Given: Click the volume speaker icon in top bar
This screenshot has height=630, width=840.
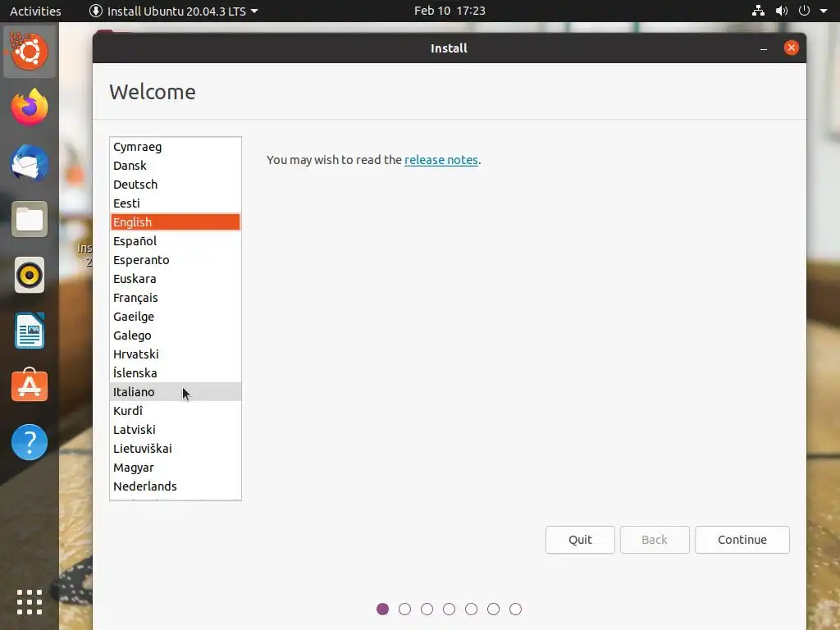Looking at the screenshot, I should [782, 11].
